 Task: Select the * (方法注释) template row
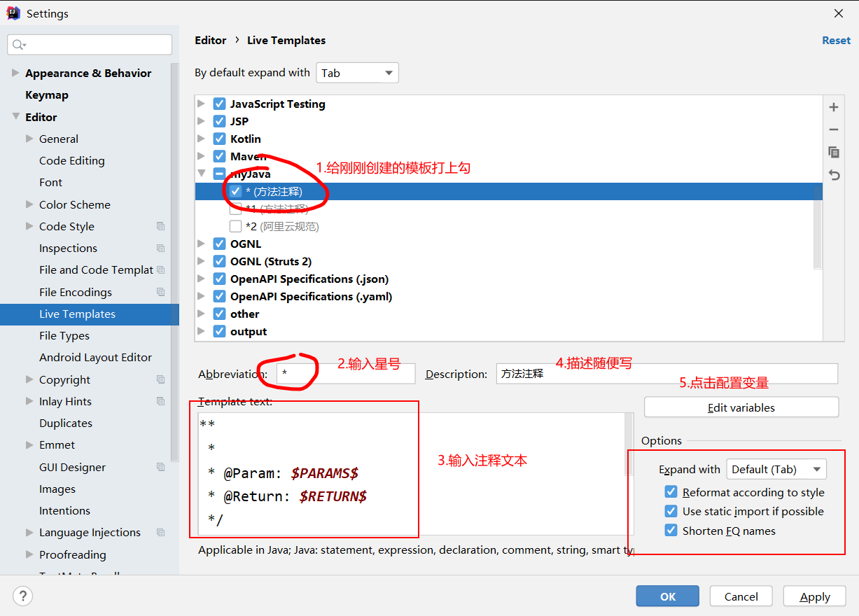(508, 191)
